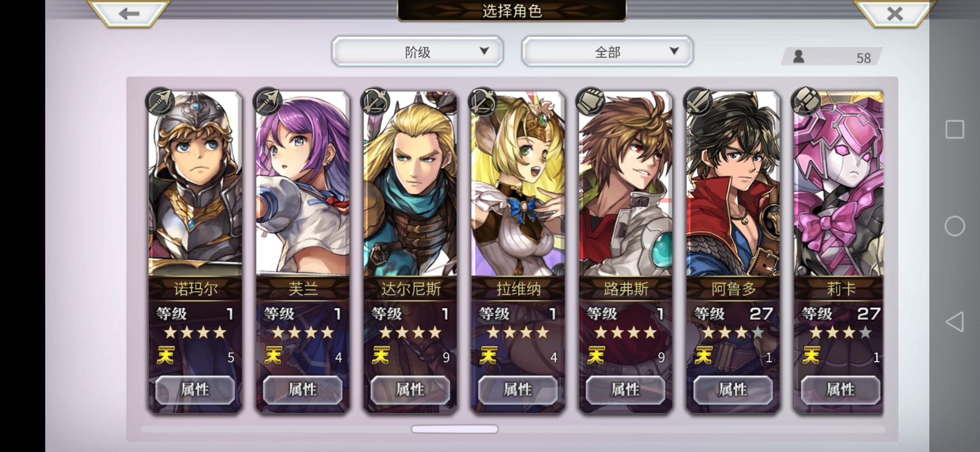The height and width of the screenshot is (452, 980).
Task: Expand the arrow beside 全部
Action: [674, 51]
